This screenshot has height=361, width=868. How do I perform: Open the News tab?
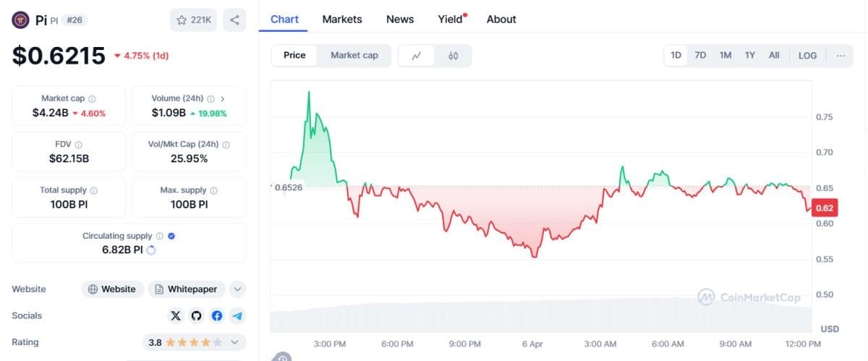coord(400,20)
